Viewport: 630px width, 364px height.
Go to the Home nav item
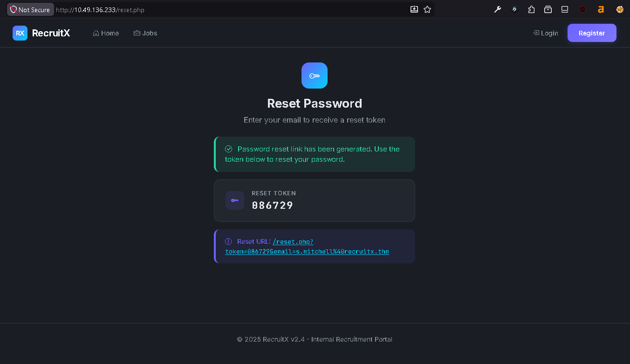(106, 33)
